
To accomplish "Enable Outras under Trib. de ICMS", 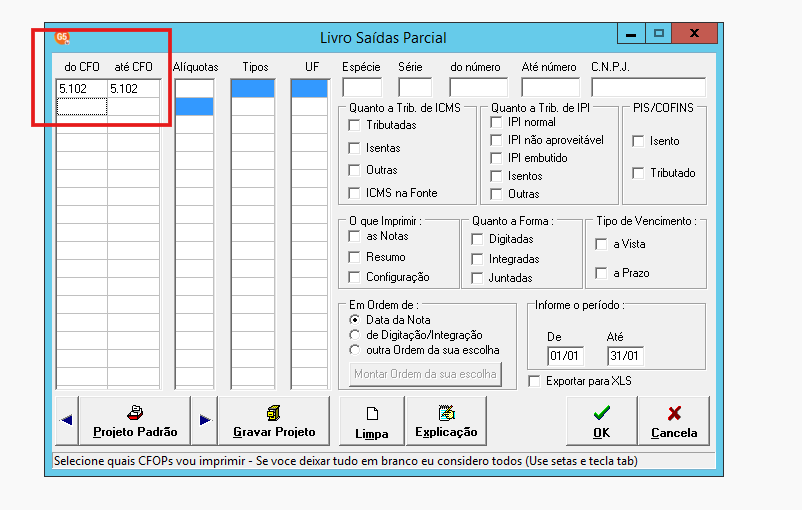I will (354, 170).
